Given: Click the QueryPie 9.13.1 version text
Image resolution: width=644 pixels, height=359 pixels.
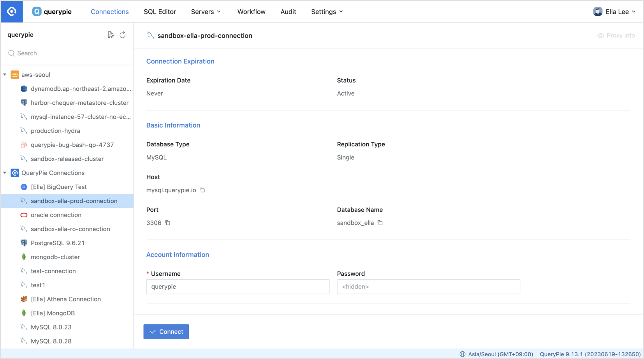Looking at the screenshot, I should click(590, 354).
